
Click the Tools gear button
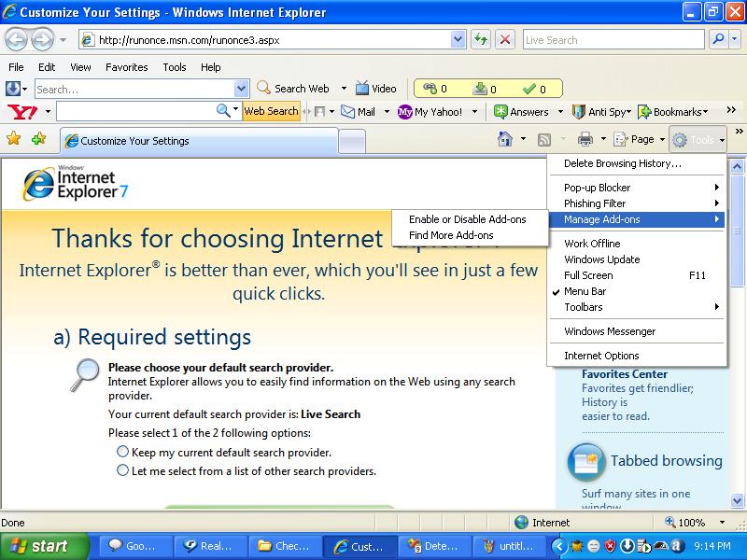[698, 139]
